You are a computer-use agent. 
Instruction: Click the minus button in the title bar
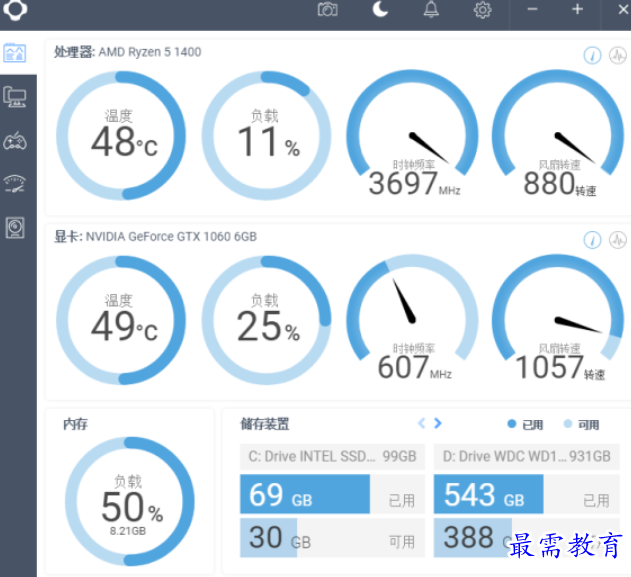pos(532,9)
